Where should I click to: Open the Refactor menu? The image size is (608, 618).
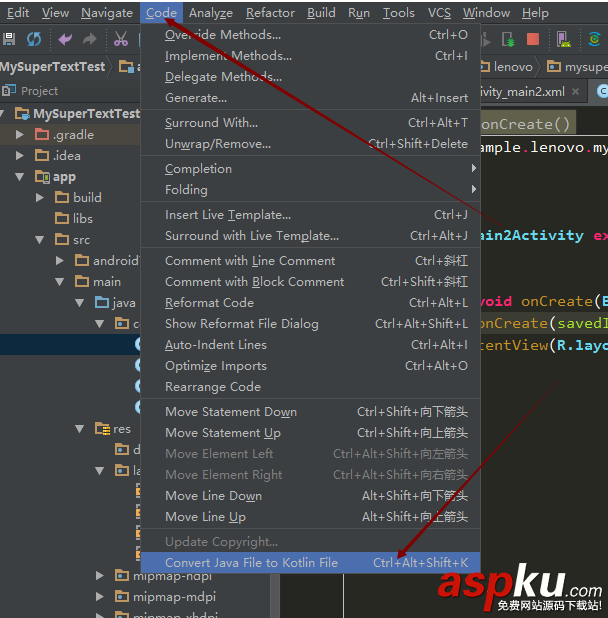[270, 13]
